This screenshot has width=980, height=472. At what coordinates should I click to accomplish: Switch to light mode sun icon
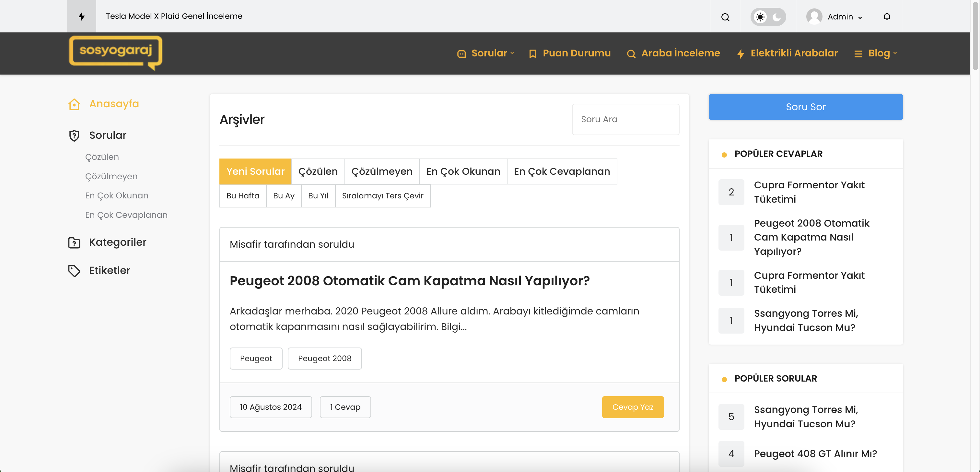[x=760, y=17]
